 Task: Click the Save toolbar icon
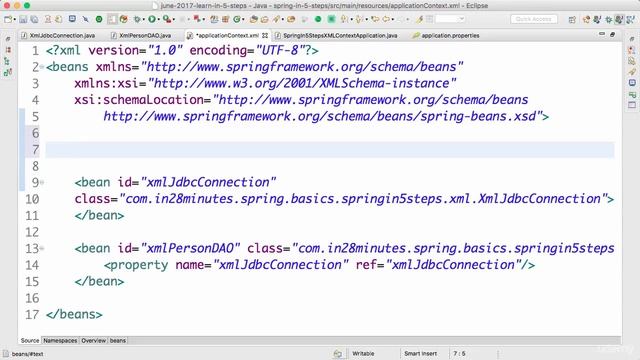coord(23,19)
